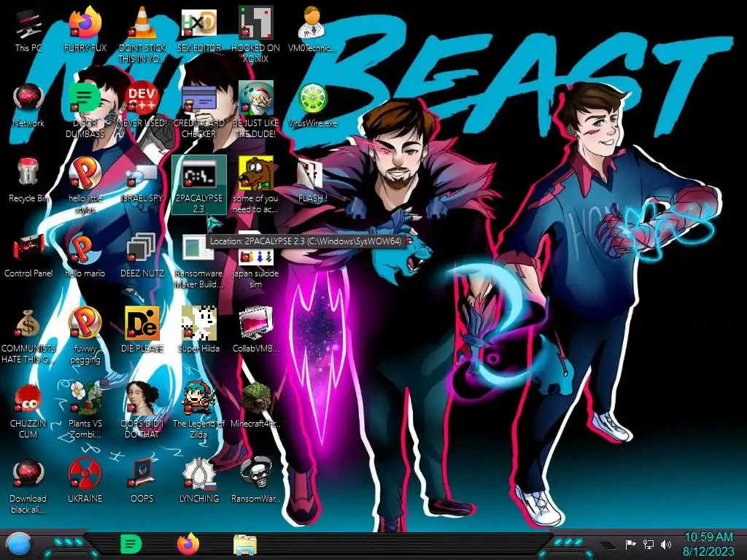This screenshot has height=560, width=747.
Task: Launch VirusWire.exe lime icon
Action: click(x=312, y=106)
